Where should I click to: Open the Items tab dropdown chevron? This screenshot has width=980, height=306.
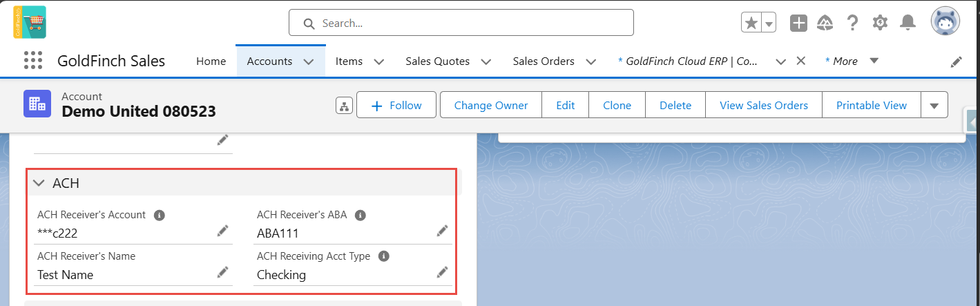378,61
